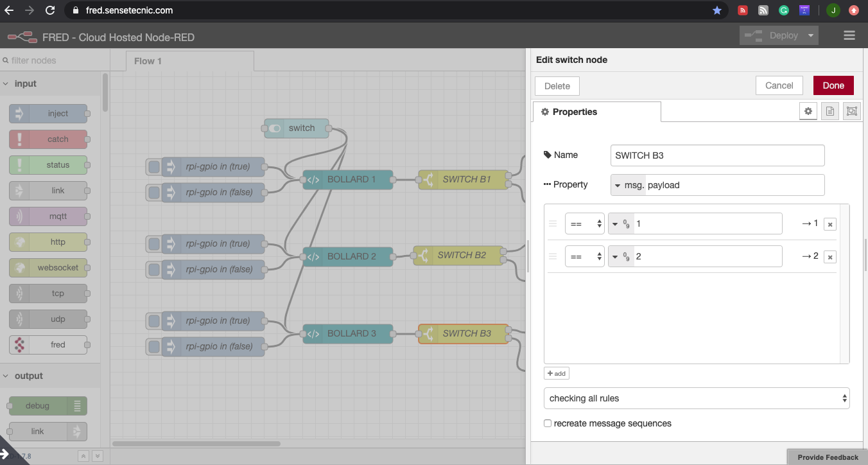Open the first rule's == operator dropdown
868x465 pixels.
coord(584,224)
